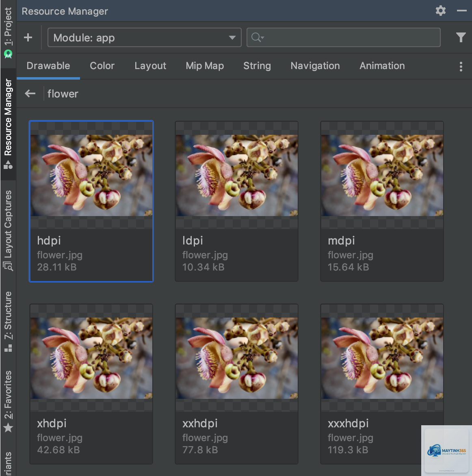Open the Module: app dropdown
The image size is (472, 476).
(145, 37)
